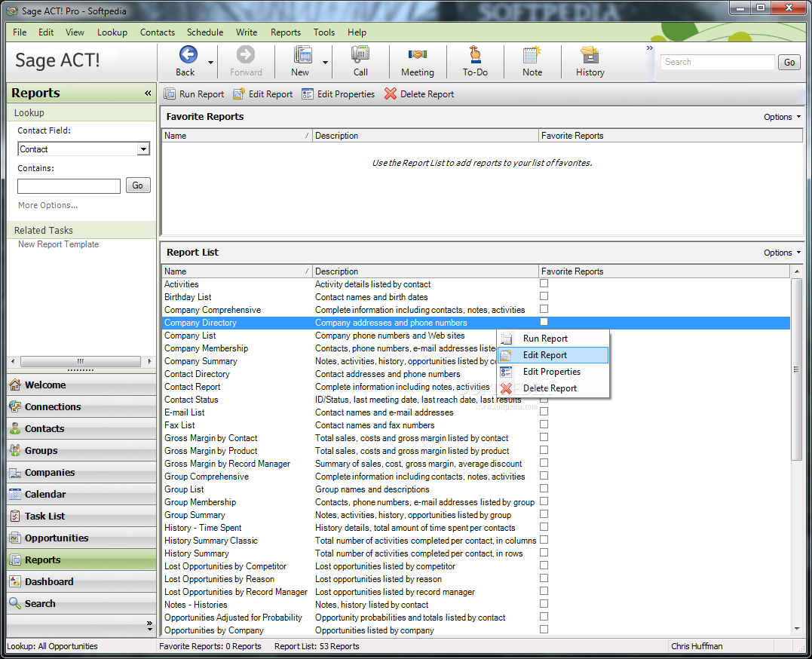The image size is (812, 659).
Task: Click the Back navigation arrow icon
Action: [188, 54]
